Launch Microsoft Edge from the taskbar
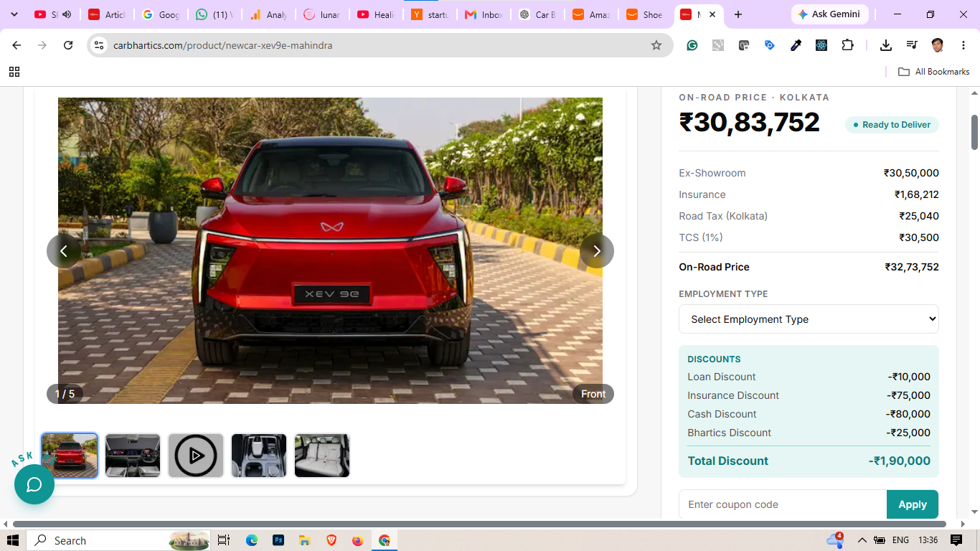The image size is (980, 551). [251, 540]
